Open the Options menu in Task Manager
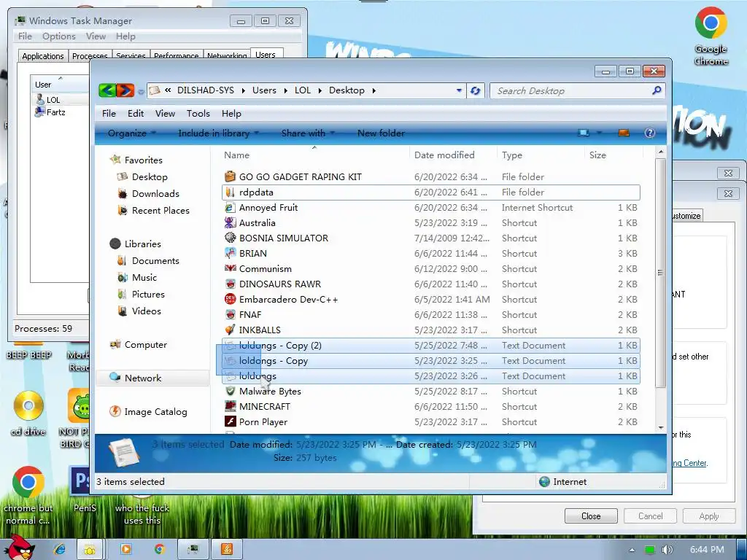Image resolution: width=747 pixels, height=560 pixels. 58,36
